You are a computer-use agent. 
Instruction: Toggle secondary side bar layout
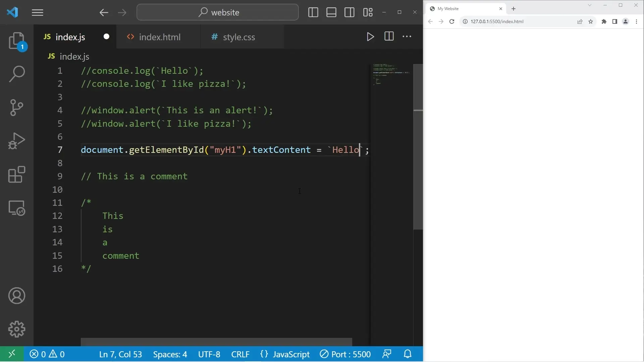point(349,12)
